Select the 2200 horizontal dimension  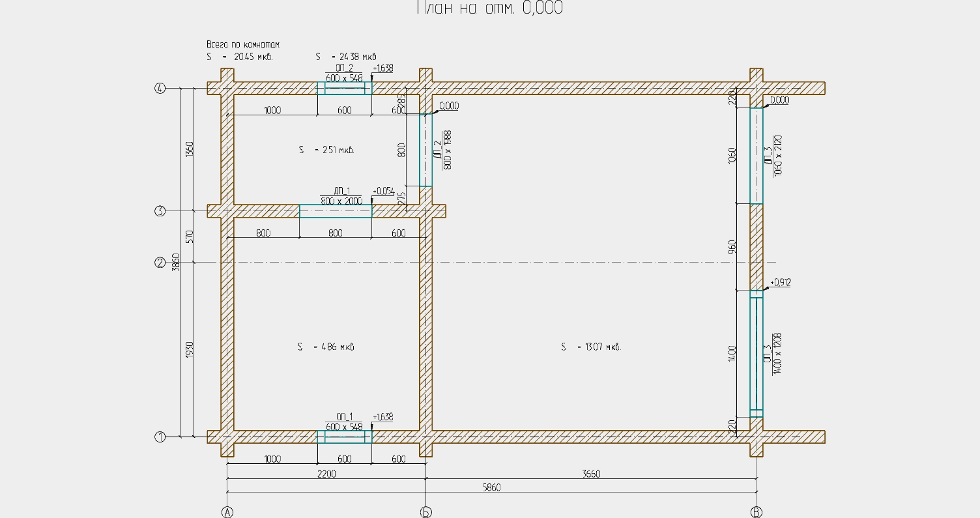point(326,474)
